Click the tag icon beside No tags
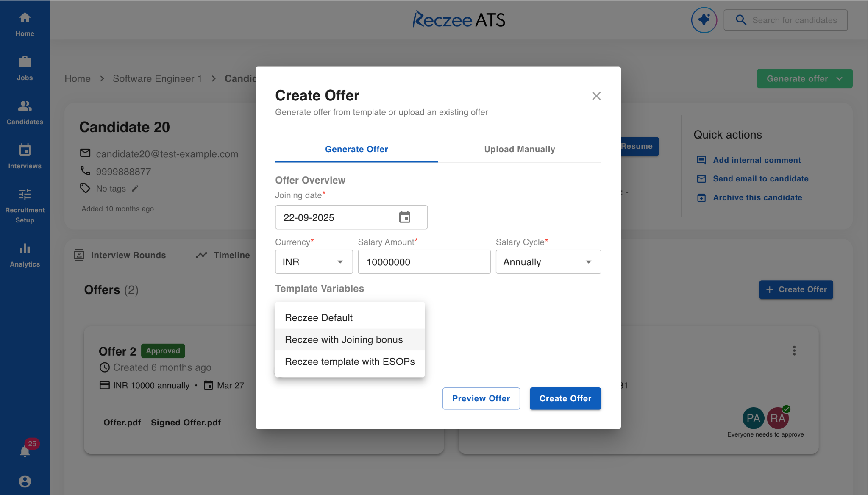868x495 pixels. coord(85,188)
